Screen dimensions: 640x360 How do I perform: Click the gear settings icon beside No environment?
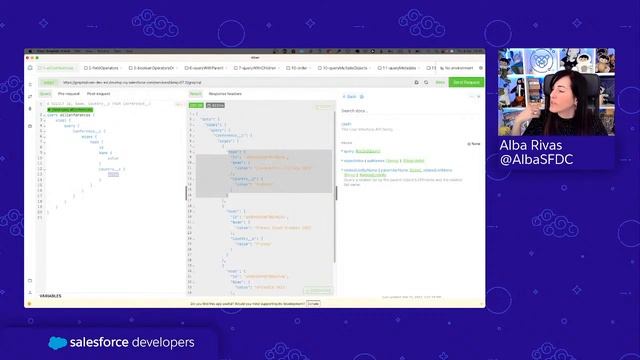coord(481,68)
